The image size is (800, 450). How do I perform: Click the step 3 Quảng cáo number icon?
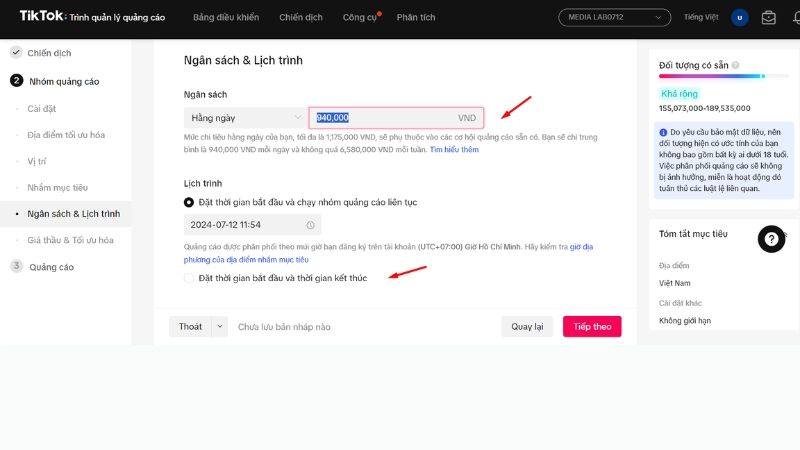pyautogui.click(x=16, y=266)
